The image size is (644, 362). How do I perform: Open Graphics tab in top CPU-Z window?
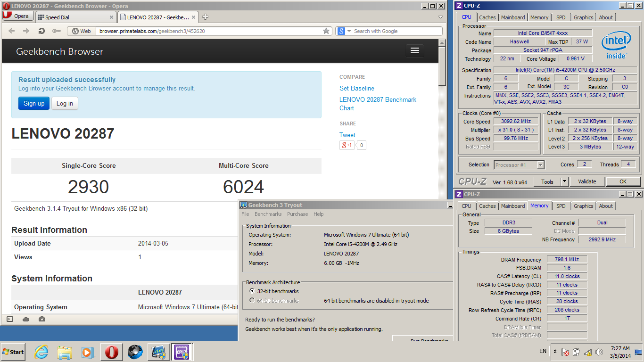coord(583,17)
